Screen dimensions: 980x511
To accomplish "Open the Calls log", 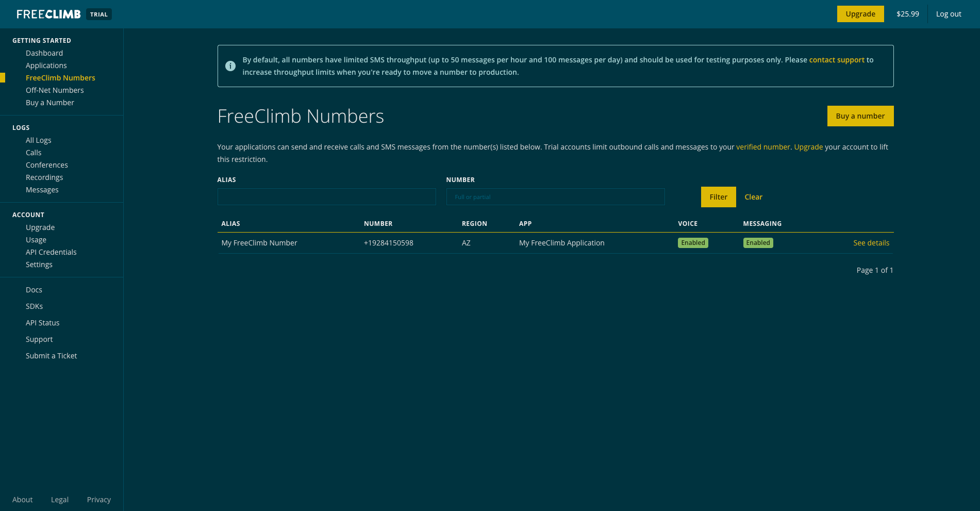I will pos(34,153).
